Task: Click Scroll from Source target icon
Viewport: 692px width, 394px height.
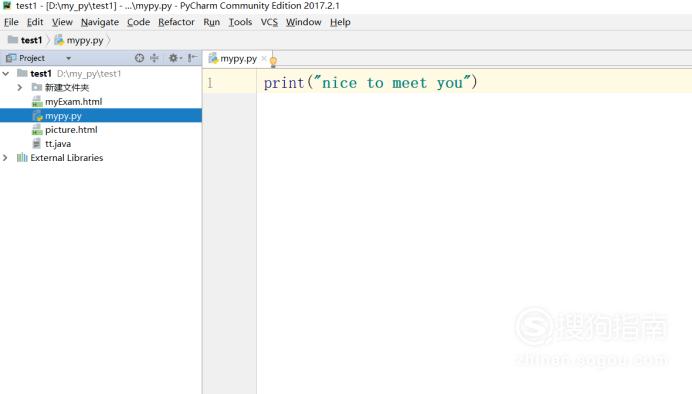Action: pyautogui.click(x=139, y=58)
